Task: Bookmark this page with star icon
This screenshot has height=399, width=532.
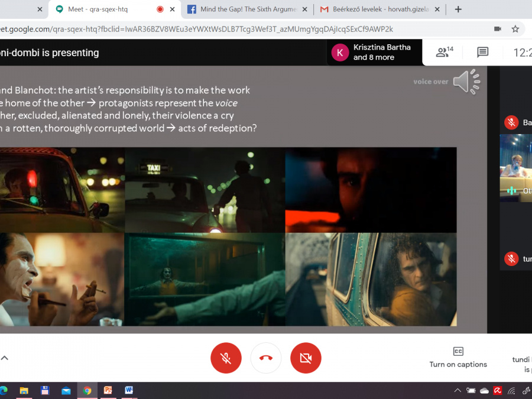Action: [515, 29]
